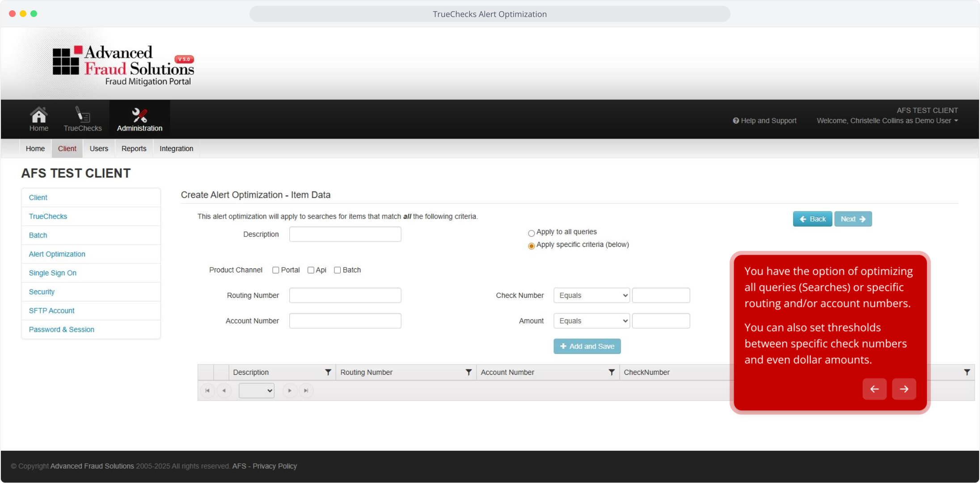980x483 pixels.
Task: Open TrueChecks in the sidebar menu
Action: point(91,216)
